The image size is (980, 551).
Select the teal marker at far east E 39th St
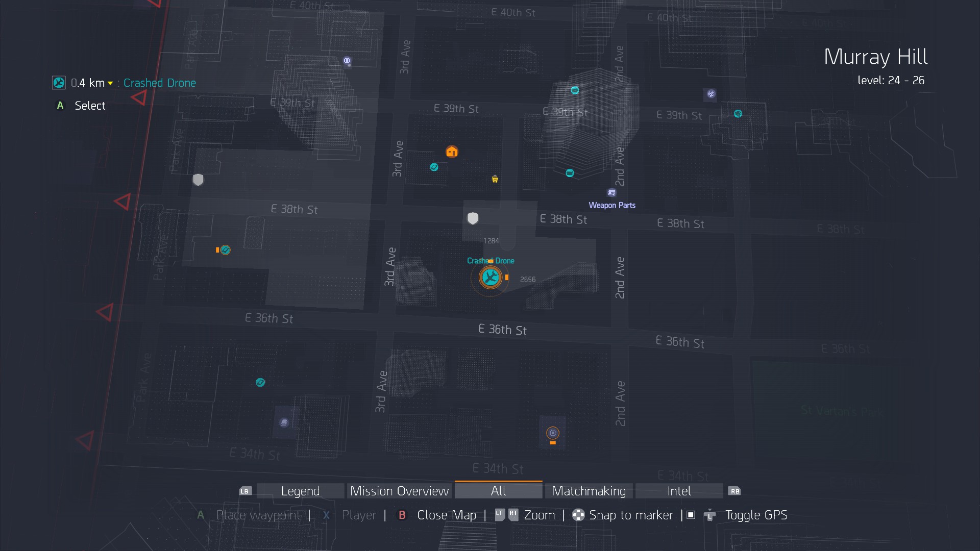pos(738,114)
